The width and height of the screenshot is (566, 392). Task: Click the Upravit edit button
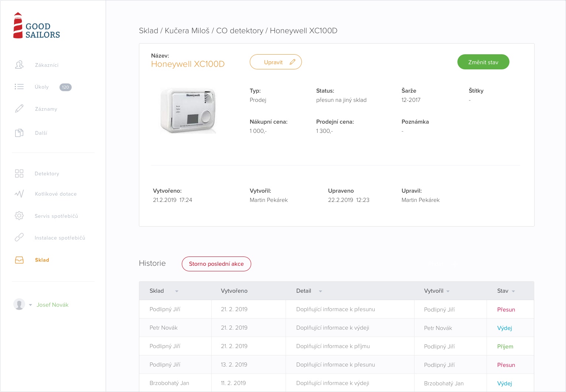pos(276,62)
